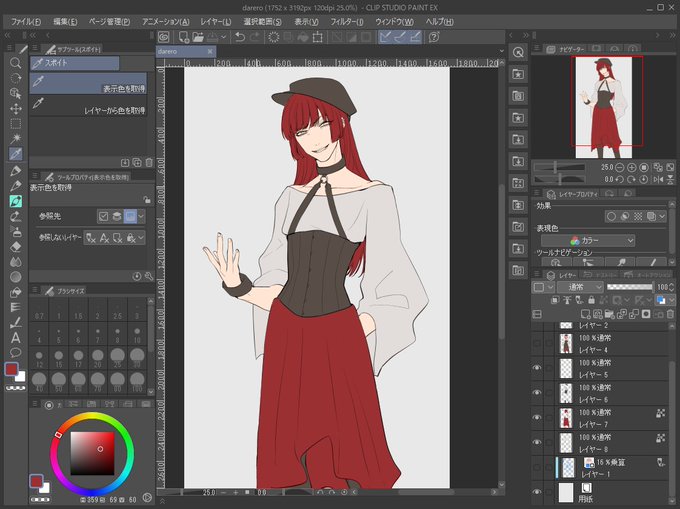Click the Navigator preview thumbnail
This screenshot has height=509, width=680.
coord(604,107)
